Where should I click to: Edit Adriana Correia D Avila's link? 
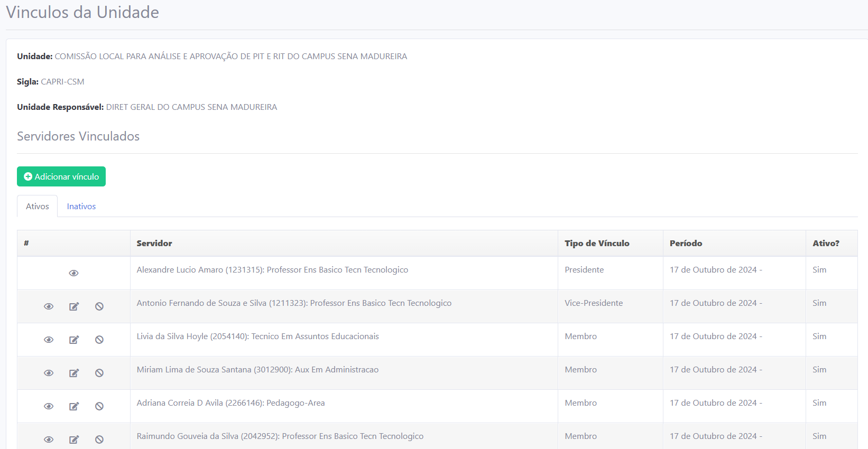pos(74,406)
